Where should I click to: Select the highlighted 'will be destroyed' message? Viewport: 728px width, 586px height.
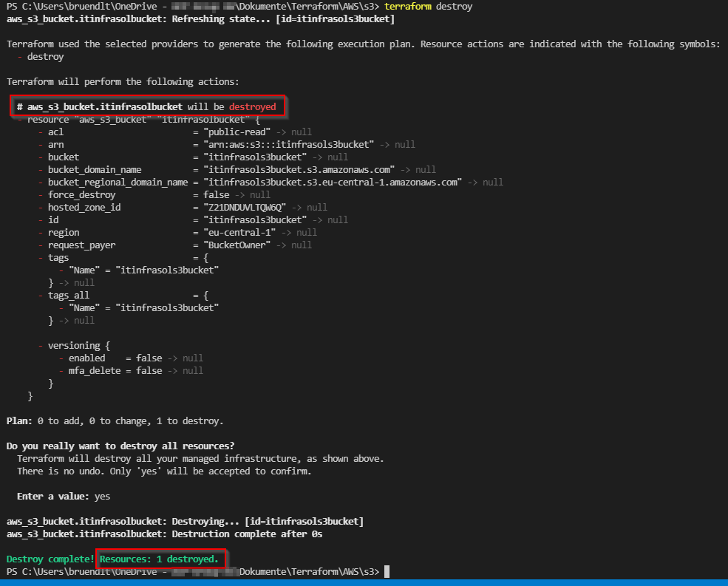tap(148, 106)
